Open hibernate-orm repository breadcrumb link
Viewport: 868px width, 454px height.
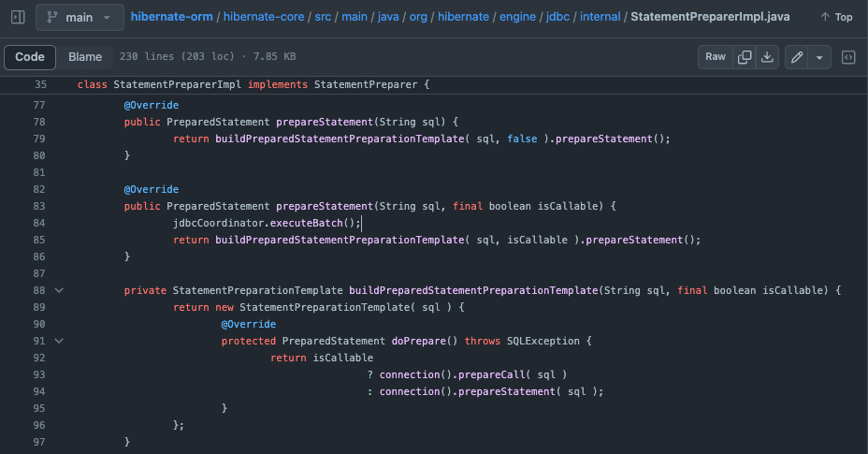point(171,17)
